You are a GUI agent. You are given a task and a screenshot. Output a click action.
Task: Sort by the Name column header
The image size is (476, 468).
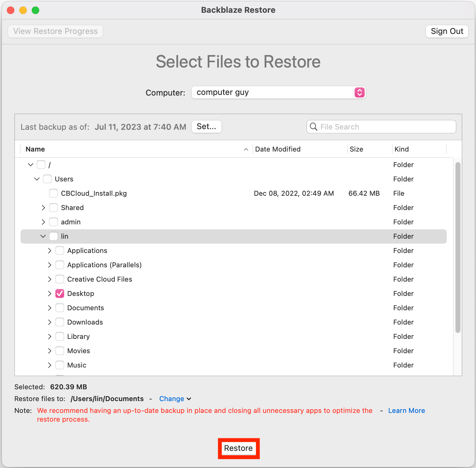(x=136, y=149)
